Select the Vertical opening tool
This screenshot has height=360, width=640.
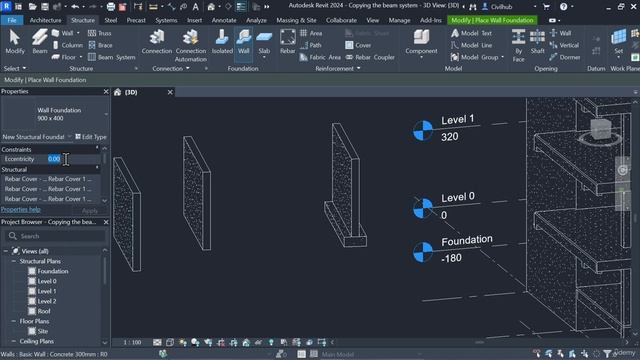[564, 45]
